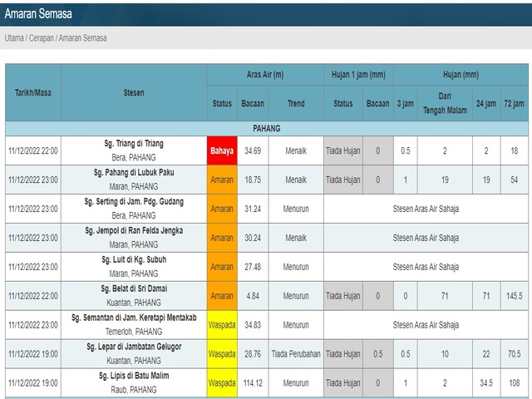Open the Cerapan breadcrumb link
Screen dimensions: 532x399
pyautogui.click(x=42, y=38)
